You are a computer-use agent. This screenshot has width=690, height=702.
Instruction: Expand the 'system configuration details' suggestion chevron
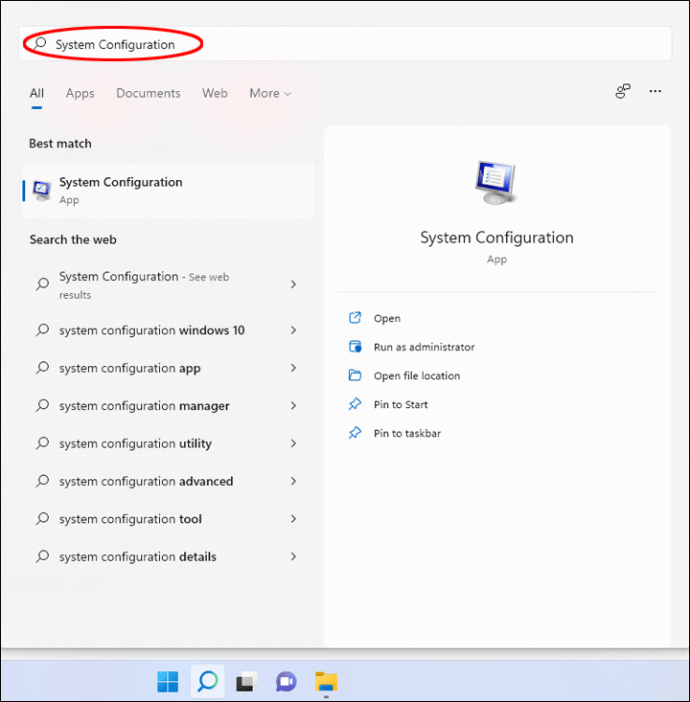293,557
